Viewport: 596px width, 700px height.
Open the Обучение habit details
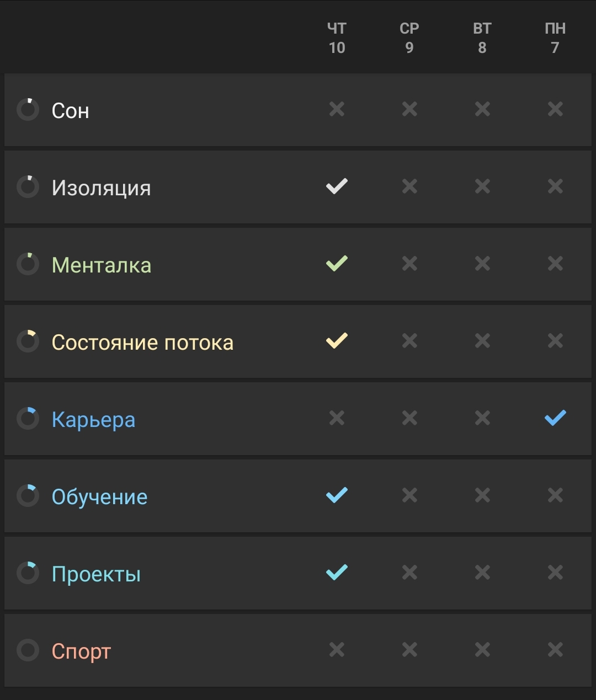(x=99, y=496)
